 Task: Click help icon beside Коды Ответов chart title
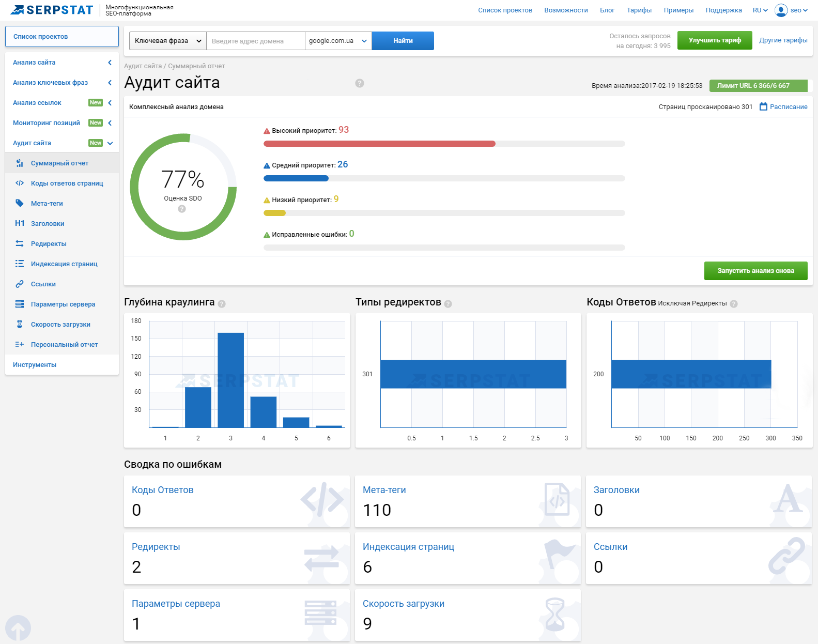tap(734, 304)
